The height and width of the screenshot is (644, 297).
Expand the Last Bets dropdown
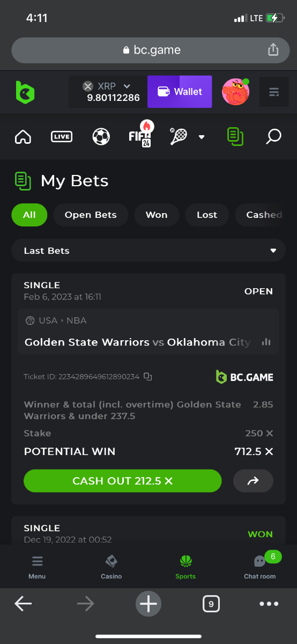(x=148, y=251)
